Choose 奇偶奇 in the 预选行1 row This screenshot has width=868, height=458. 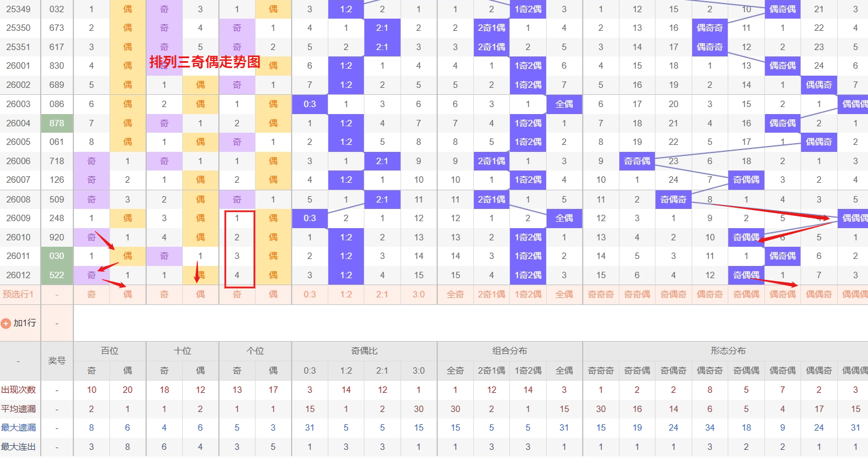(674, 294)
